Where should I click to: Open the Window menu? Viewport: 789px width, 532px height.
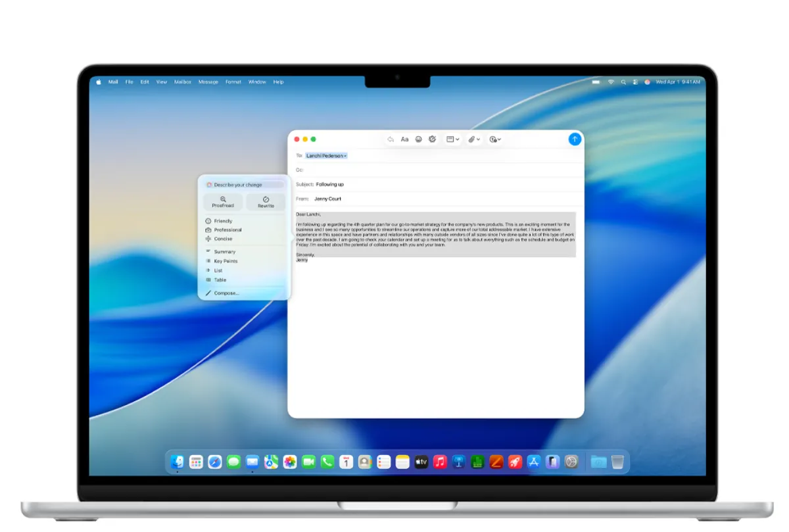pyautogui.click(x=257, y=82)
